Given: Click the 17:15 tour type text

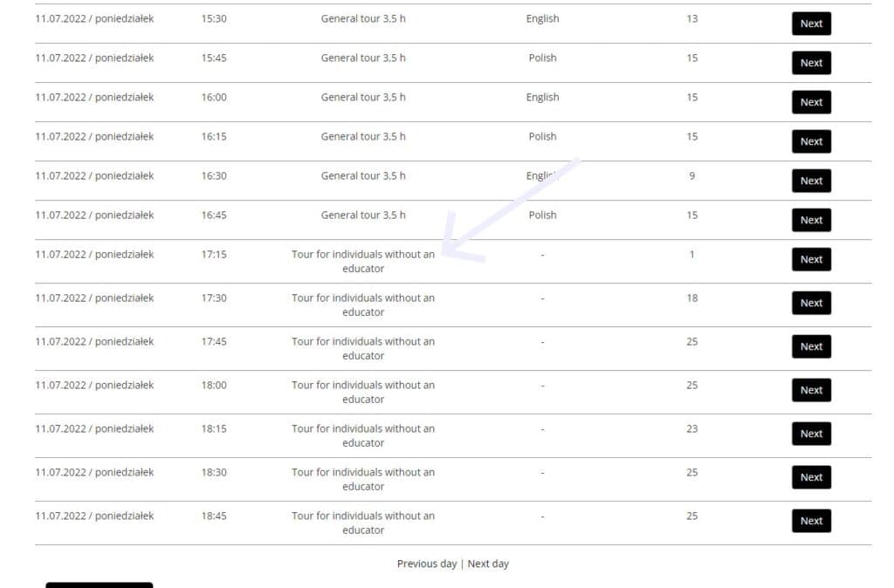Looking at the screenshot, I should coord(363,261).
